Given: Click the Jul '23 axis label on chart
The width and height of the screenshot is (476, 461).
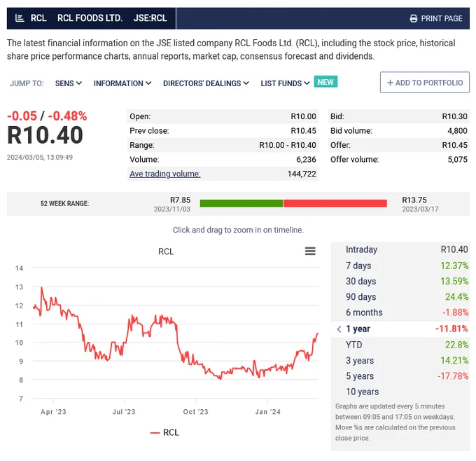Looking at the screenshot, I should pos(124,412).
